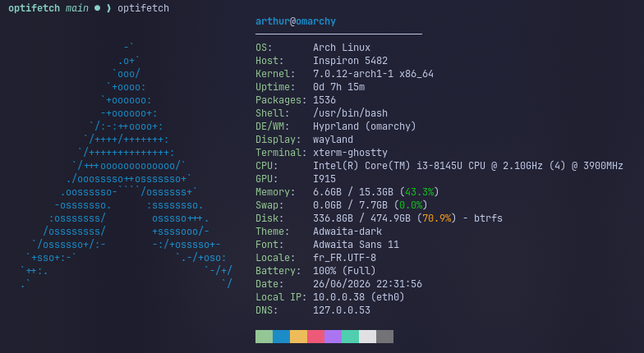Click the arthur@omarchy header text

pyautogui.click(x=296, y=21)
